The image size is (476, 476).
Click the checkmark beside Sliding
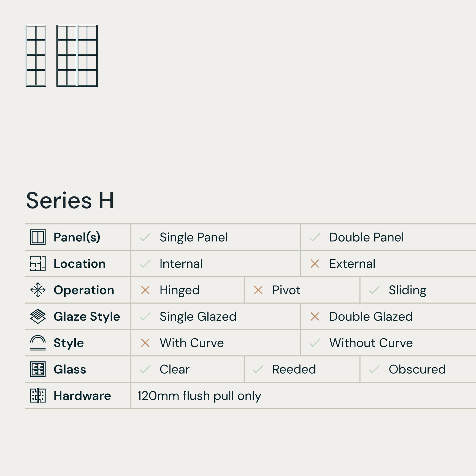pyautogui.click(x=374, y=290)
